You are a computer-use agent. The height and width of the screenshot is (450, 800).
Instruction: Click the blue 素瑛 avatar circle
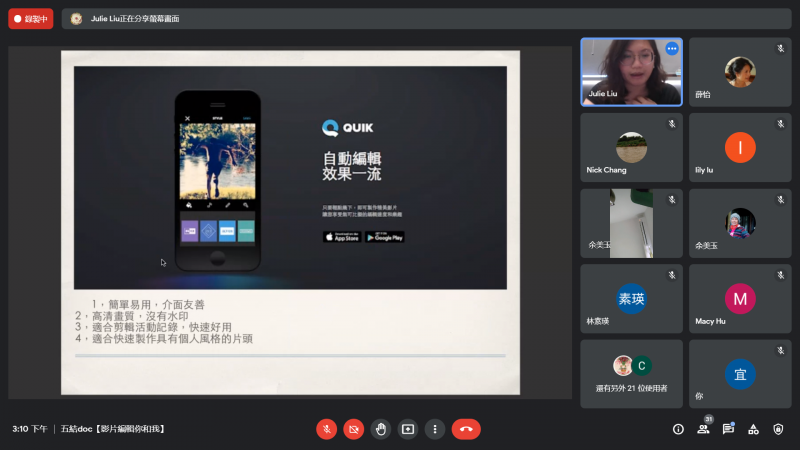631,298
